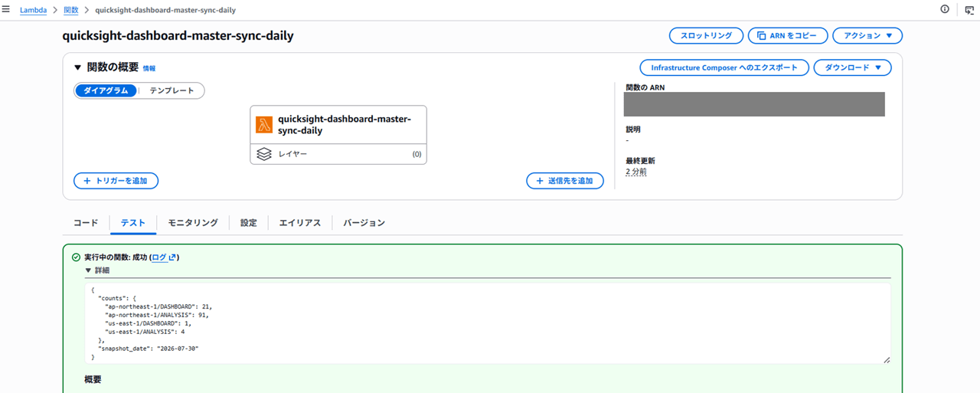
Task: Click the Lambda function orange icon
Action: pyautogui.click(x=264, y=125)
